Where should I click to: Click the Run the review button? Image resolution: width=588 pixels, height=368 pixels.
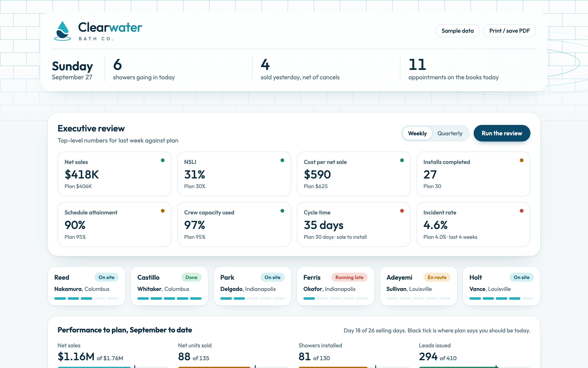pos(502,133)
